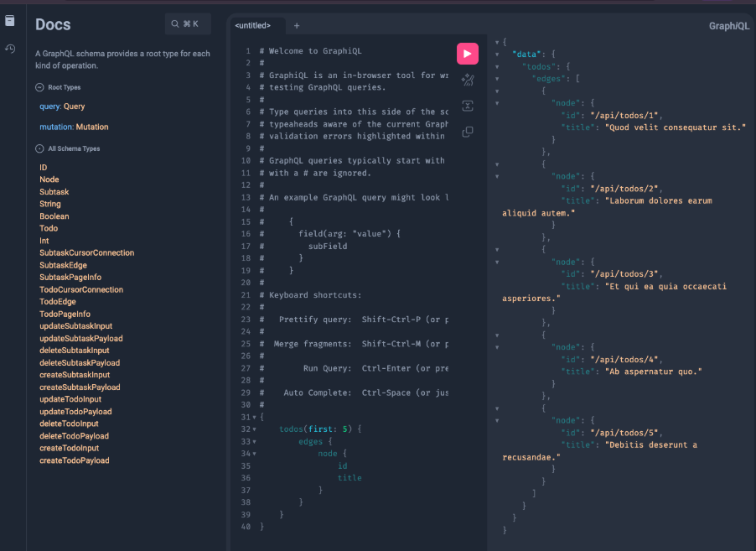This screenshot has height=551, width=756.
Task: Open deleteTodoInput type
Action: (x=69, y=424)
